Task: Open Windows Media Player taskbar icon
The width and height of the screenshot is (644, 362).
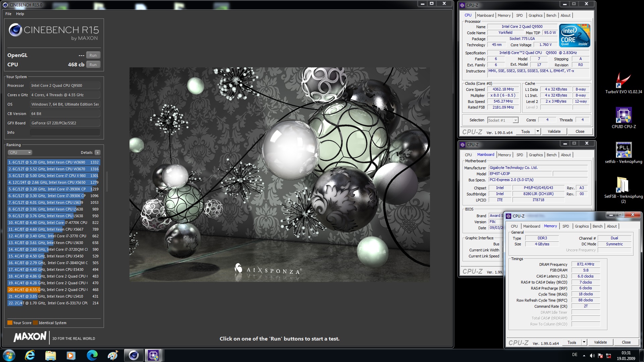Action: click(71, 355)
